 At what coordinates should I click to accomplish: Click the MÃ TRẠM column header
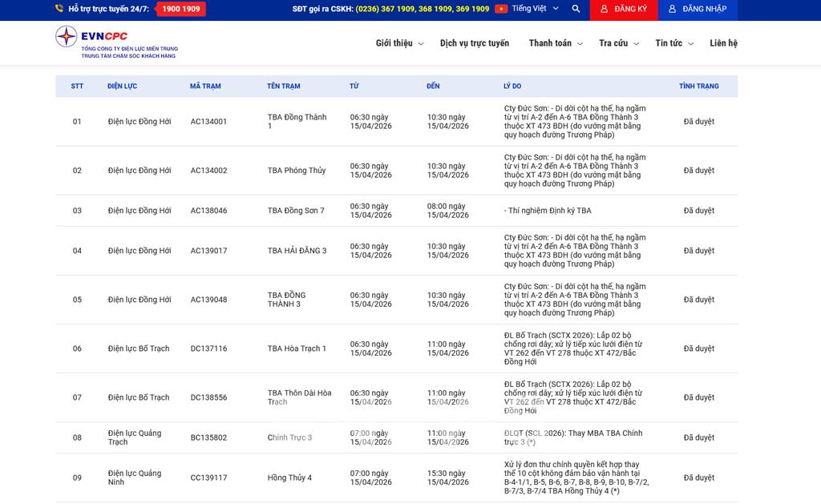205,86
